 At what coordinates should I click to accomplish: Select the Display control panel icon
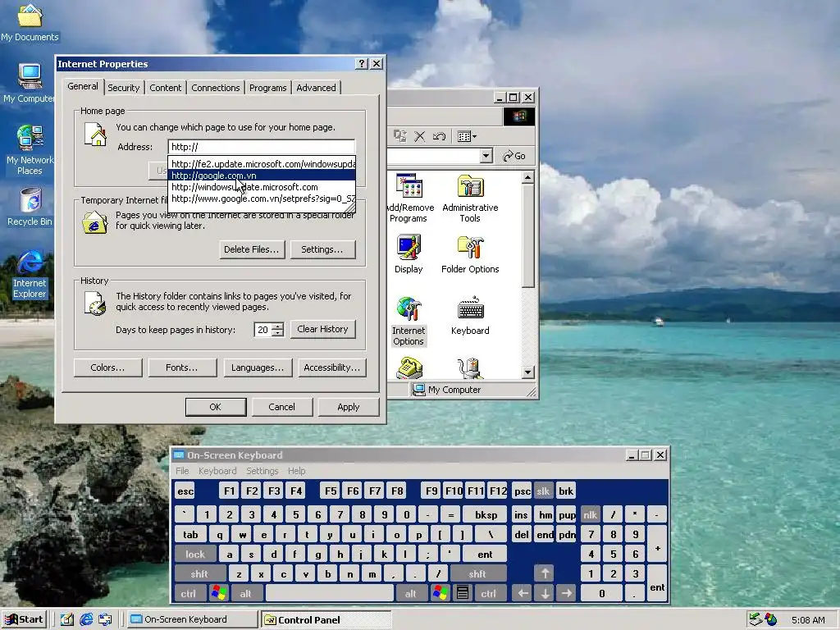(x=409, y=254)
